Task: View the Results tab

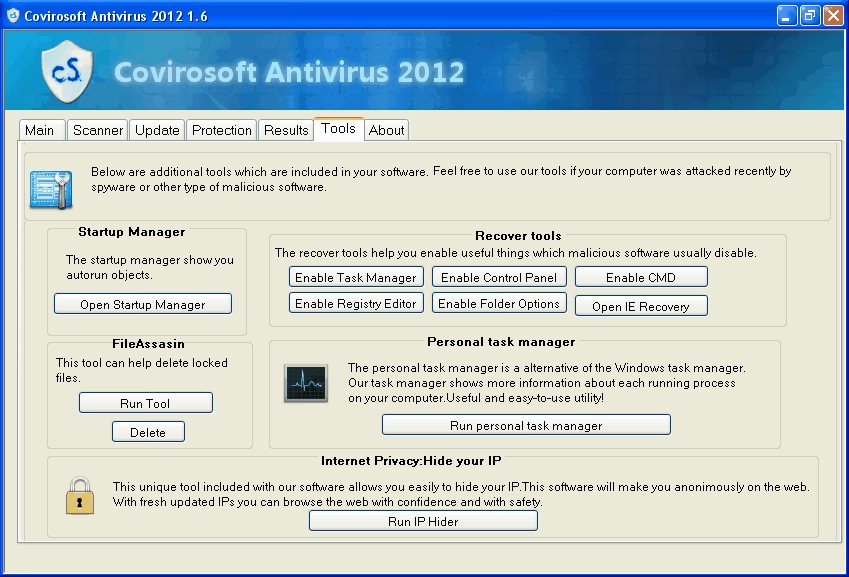Action: pos(286,130)
